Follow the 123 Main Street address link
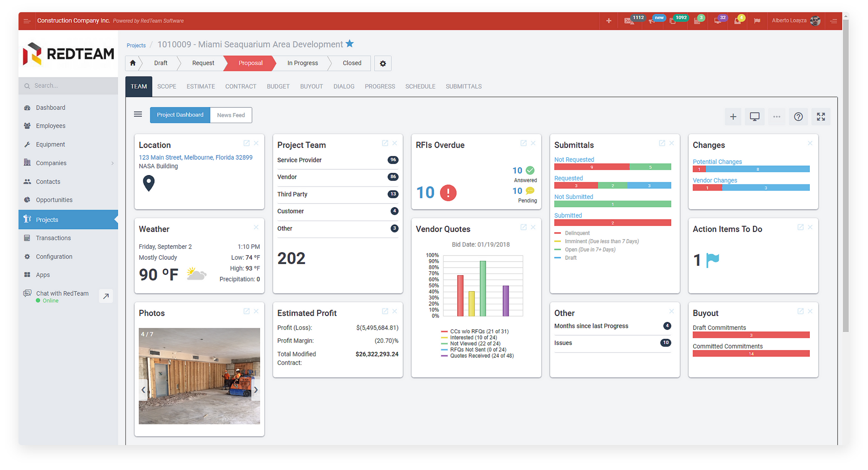This screenshot has width=868, height=470. (x=195, y=157)
